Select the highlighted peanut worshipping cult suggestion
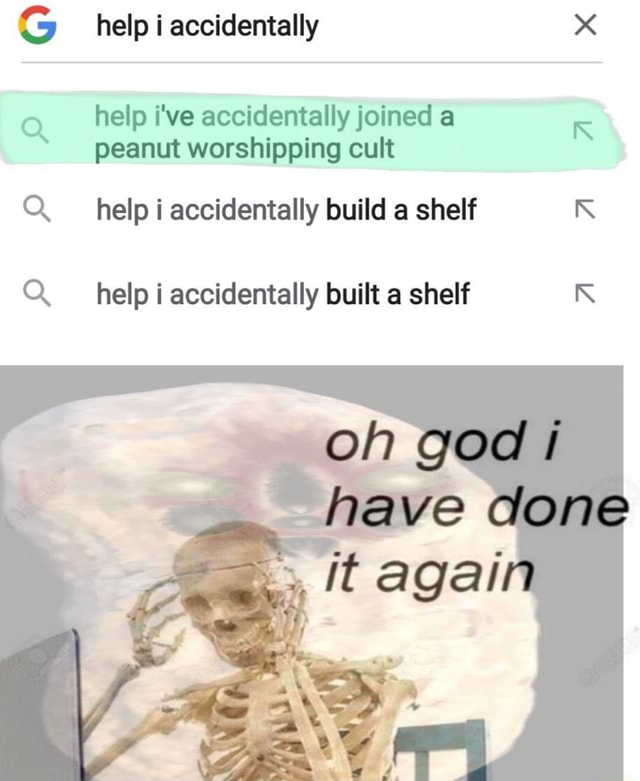This screenshot has height=781, width=640. 311,131
